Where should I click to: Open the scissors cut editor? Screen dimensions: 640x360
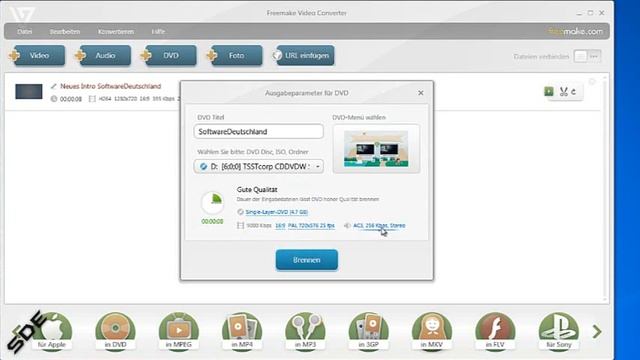pyautogui.click(x=564, y=91)
